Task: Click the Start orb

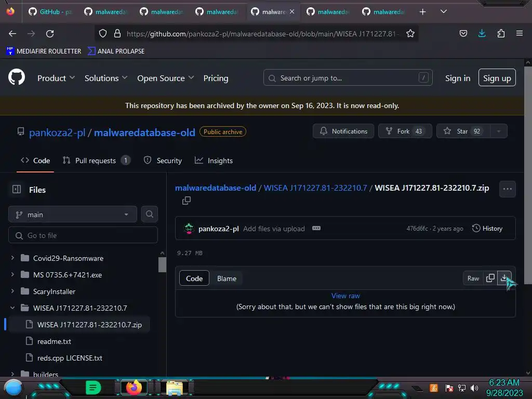Action: [x=14, y=388]
